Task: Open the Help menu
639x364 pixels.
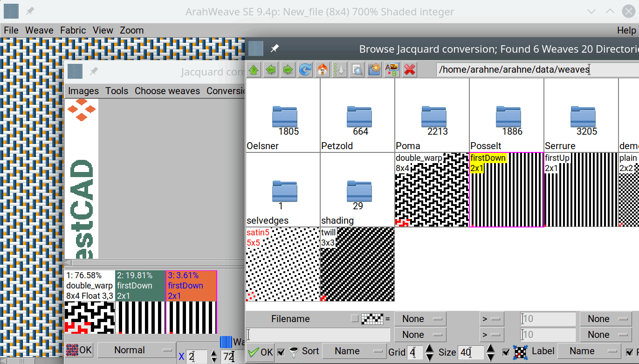Action: click(x=626, y=30)
